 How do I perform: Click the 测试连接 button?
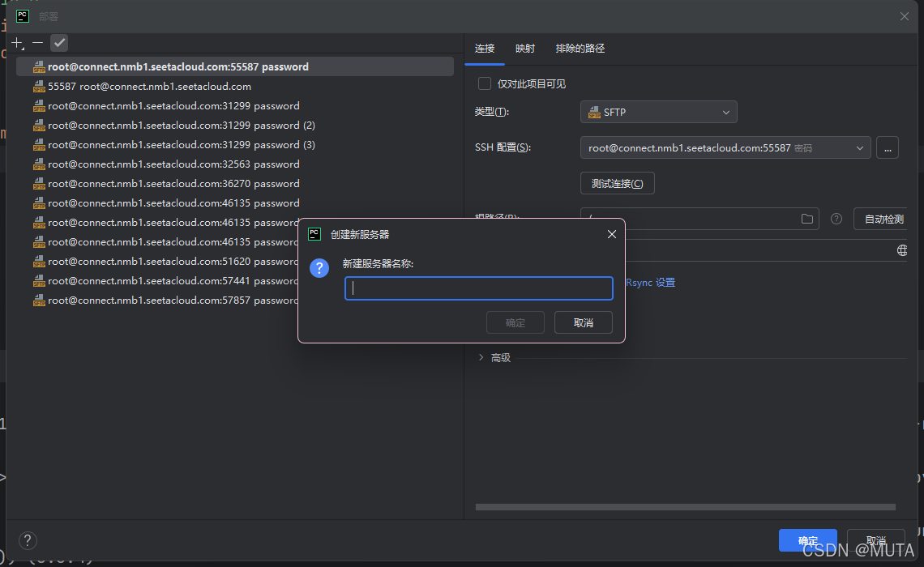click(x=617, y=184)
